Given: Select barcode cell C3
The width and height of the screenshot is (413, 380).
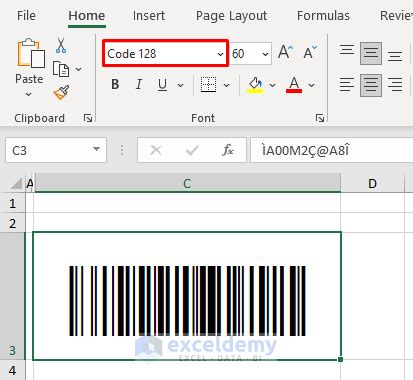Looking at the screenshot, I should tap(187, 296).
